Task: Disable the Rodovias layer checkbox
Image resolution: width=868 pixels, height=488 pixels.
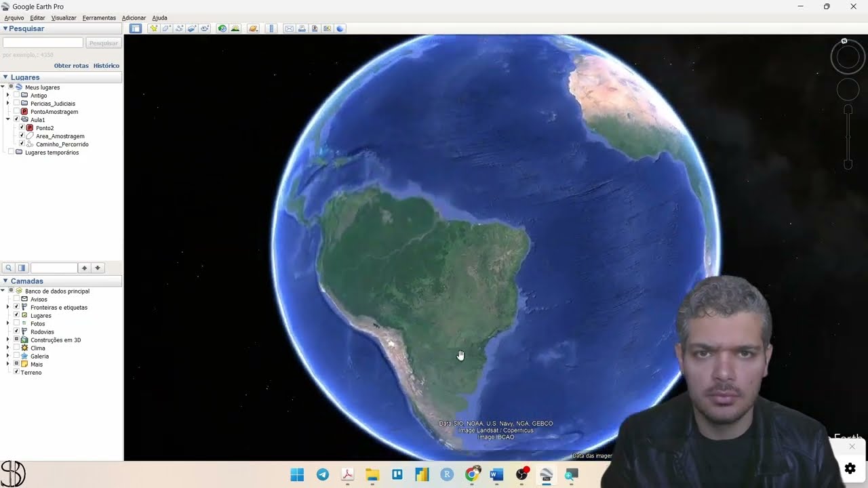Action: pos(16,331)
